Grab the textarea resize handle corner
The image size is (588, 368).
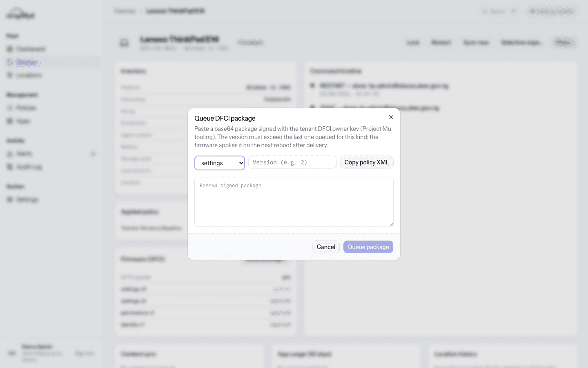pyautogui.click(x=391, y=224)
